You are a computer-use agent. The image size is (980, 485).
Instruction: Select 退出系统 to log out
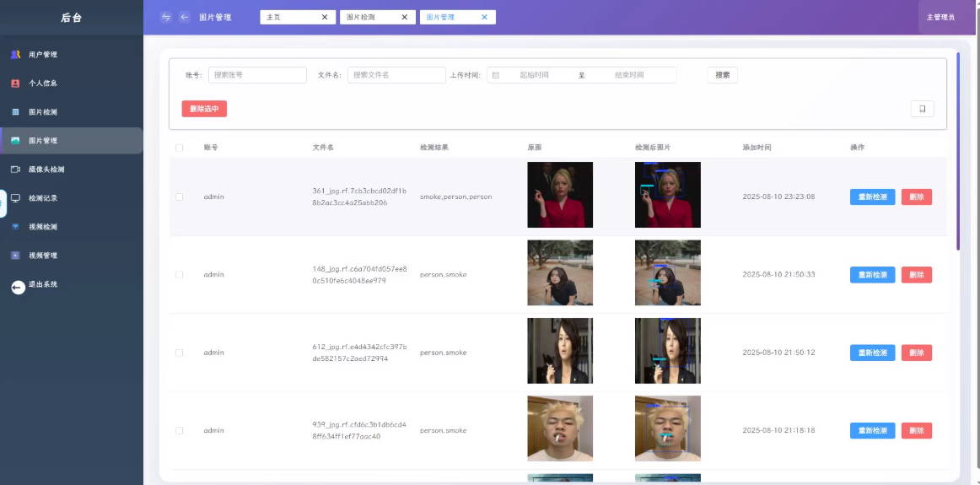[x=71, y=284]
